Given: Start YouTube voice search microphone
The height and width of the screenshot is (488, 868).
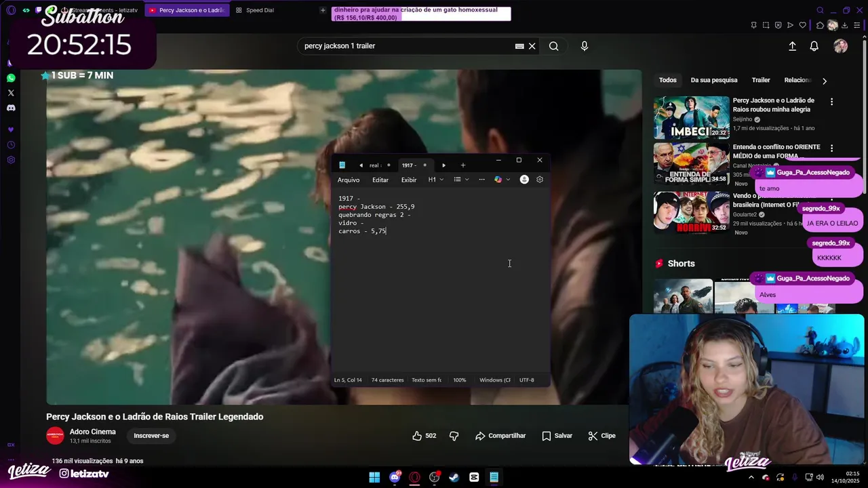Looking at the screenshot, I should pos(585,46).
